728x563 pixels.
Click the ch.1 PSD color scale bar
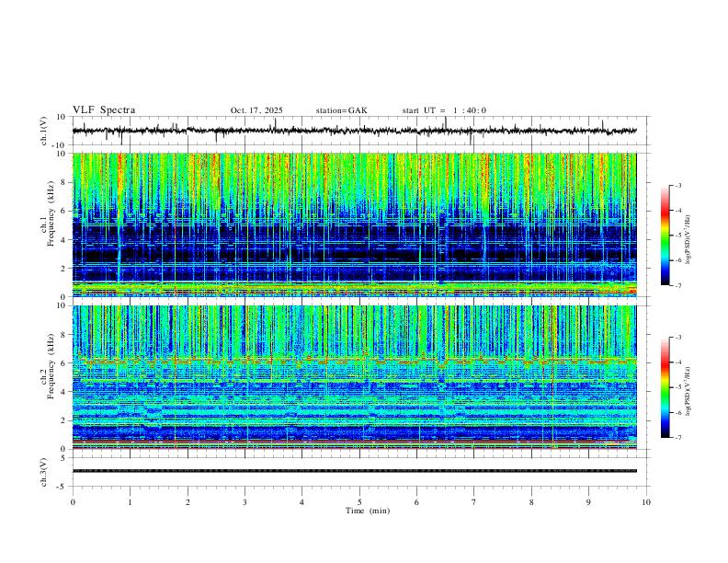tap(665, 236)
